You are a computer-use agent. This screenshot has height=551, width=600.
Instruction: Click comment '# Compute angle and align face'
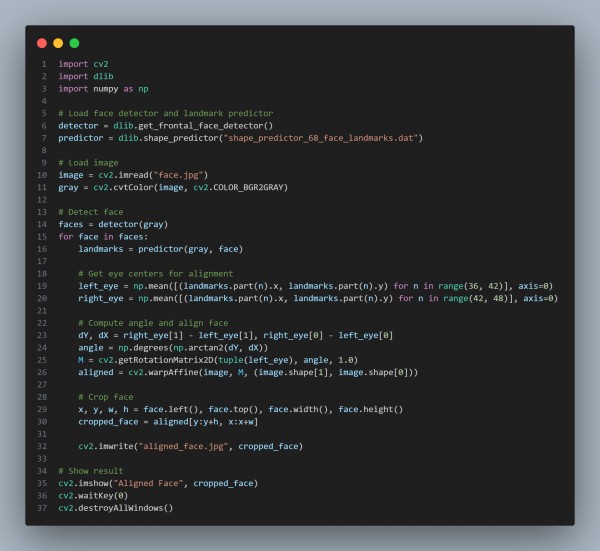tap(153, 323)
